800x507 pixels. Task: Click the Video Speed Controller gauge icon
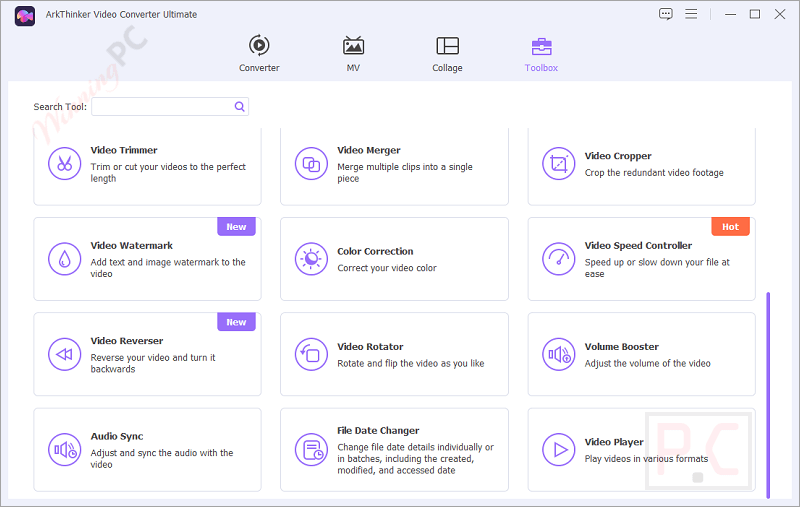pos(559,259)
